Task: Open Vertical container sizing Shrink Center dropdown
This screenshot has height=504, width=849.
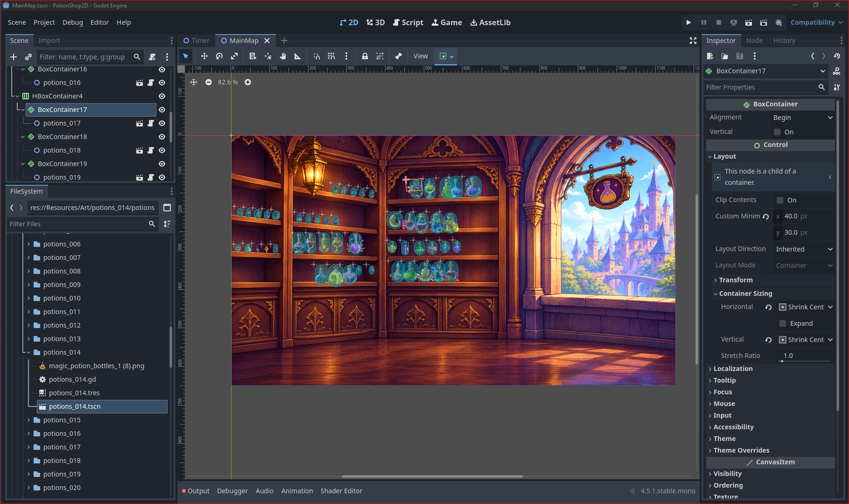Action: 806,340
